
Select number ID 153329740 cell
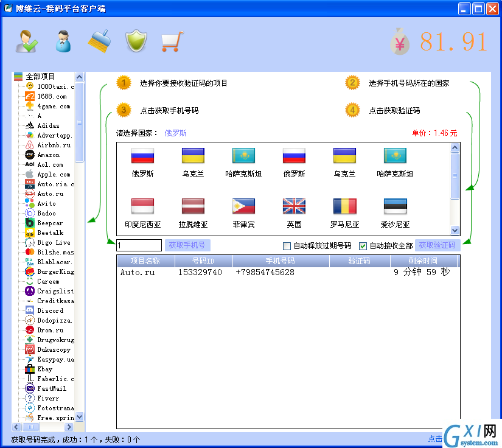pos(200,273)
